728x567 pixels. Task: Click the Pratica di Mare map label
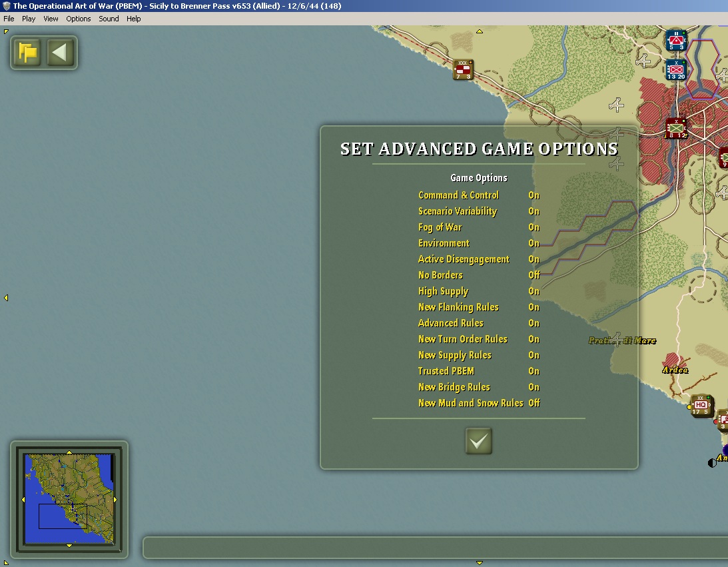[x=622, y=340]
